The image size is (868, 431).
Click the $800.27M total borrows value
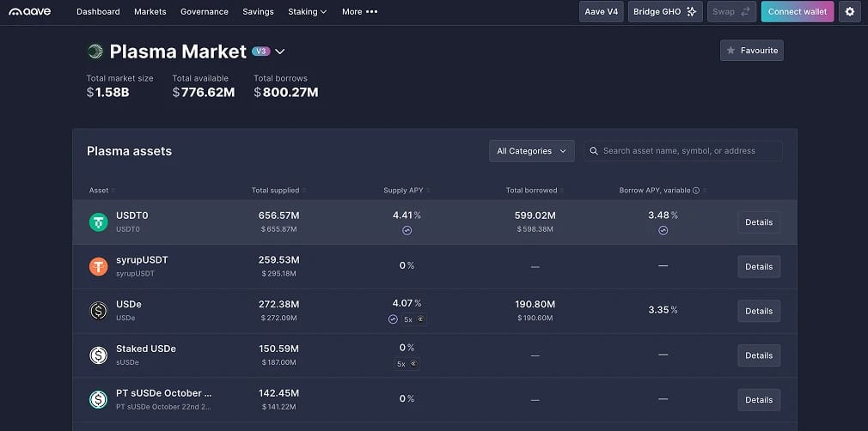point(286,93)
